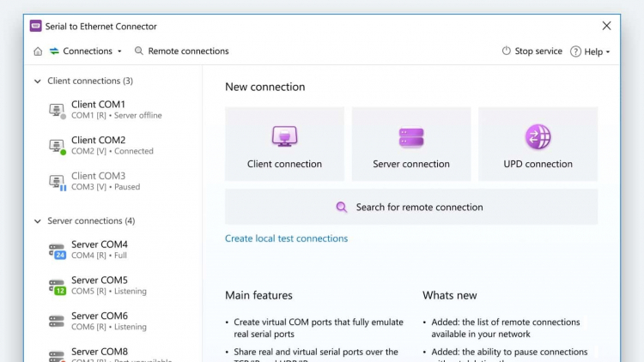Viewport: 644px width, 362px height.
Task: Click 'COM4 [R] • Full' status text
Action: pyautogui.click(x=99, y=256)
